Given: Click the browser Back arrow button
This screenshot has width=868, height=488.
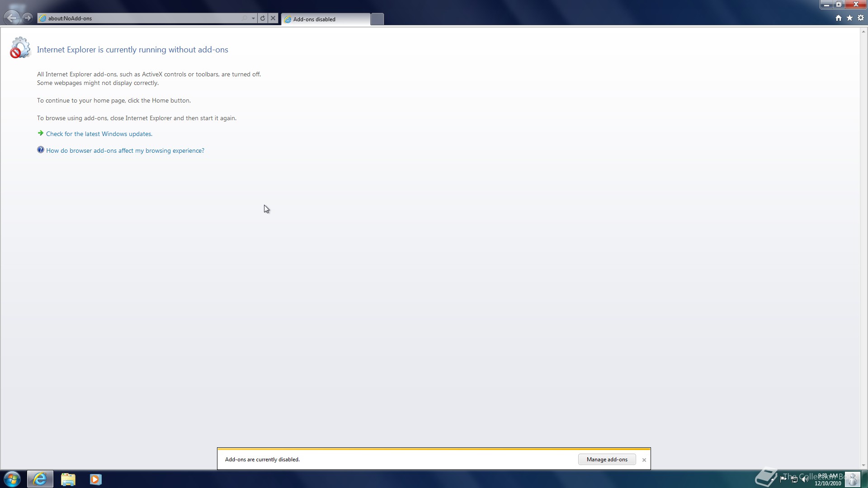Looking at the screenshot, I should 12,18.
